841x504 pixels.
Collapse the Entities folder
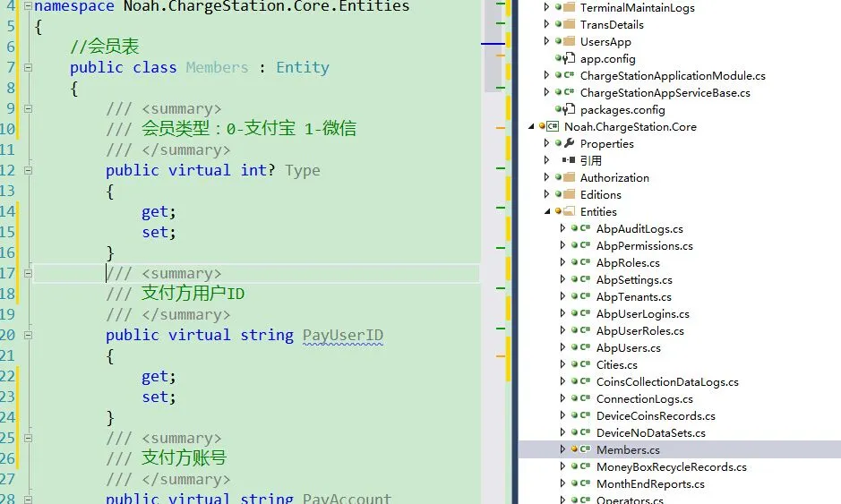click(x=547, y=212)
